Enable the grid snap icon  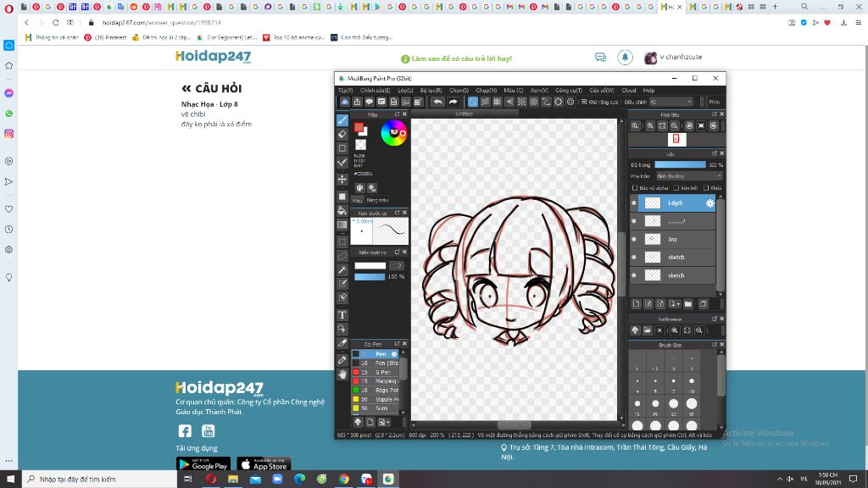(x=497, y=102)
